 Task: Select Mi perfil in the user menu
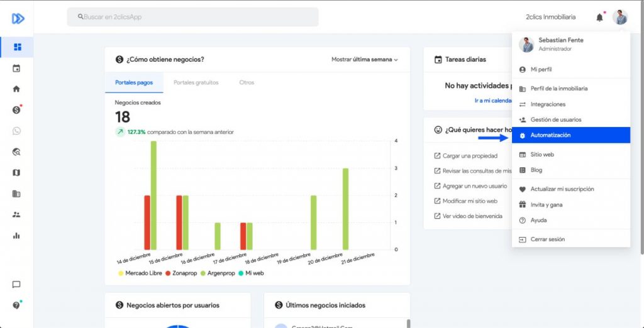click(x=571, y=70)
